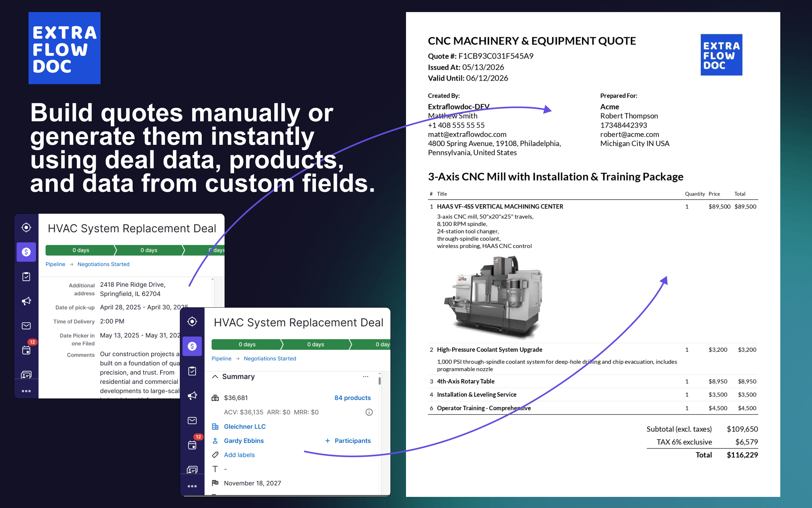The width and height of the screenshot is (812, 508).
Task: Click the person icon beside Gardy Ebbins
Action: point(215,441)
